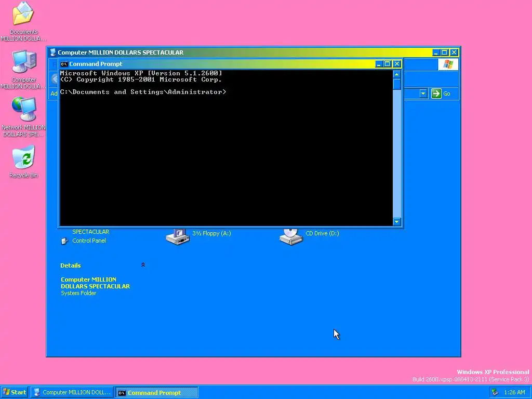The image size is (532, 399).
Task: Open the Start menu
Action: tap(15, 392)
